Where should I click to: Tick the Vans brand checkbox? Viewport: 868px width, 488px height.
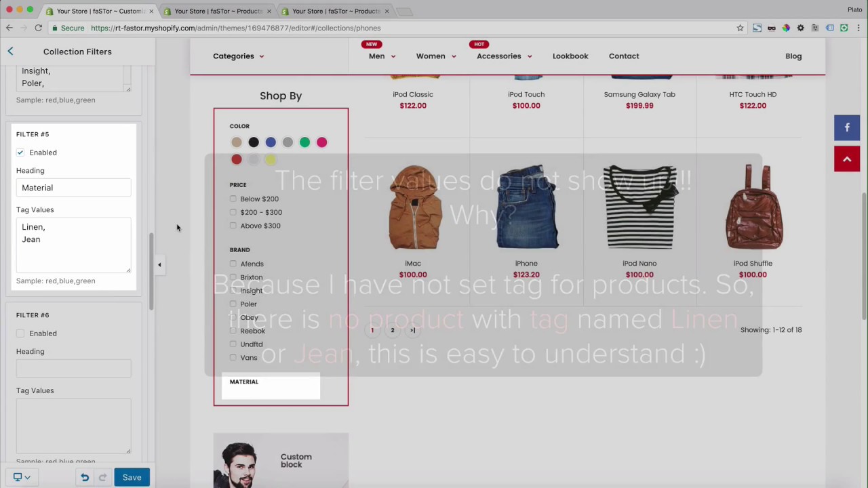coord(233,358)
